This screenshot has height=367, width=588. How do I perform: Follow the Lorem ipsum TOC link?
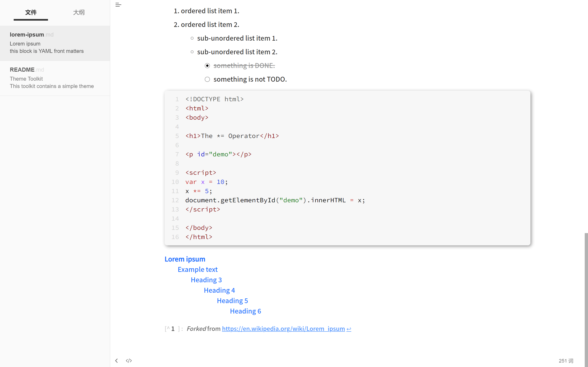[x=185, y=259]
